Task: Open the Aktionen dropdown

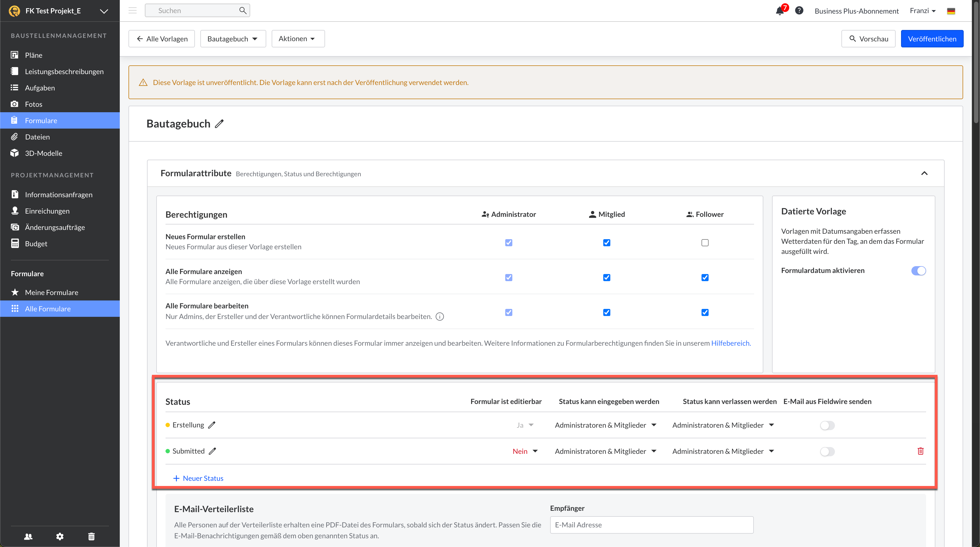Action: click(x=298, y=39)
